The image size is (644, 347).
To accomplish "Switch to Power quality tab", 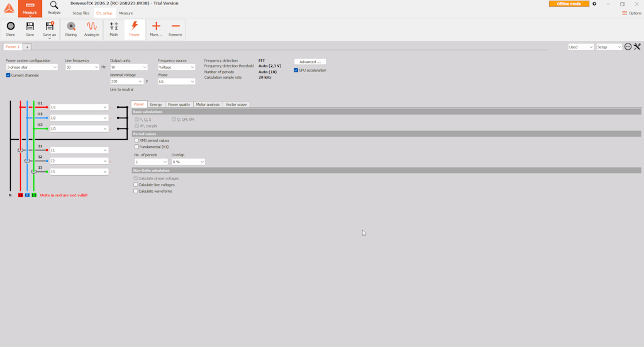I will point(179,105).
